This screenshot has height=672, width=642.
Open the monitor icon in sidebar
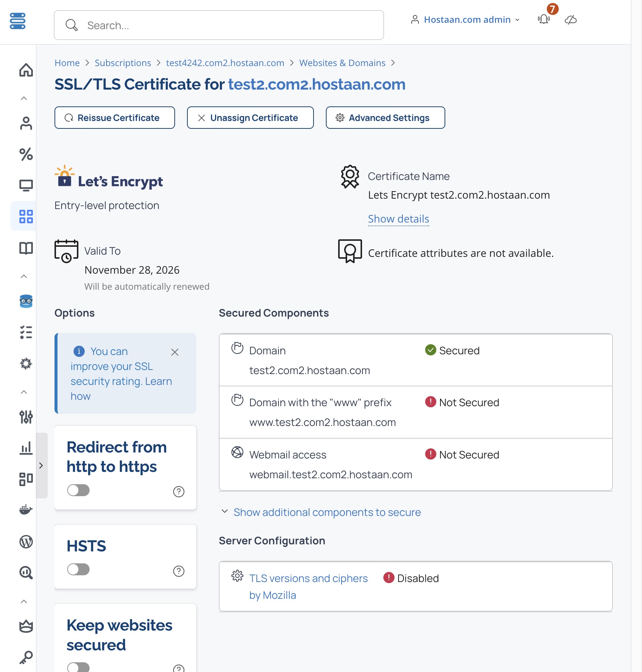pyautogui.click(x=26, y=185)
